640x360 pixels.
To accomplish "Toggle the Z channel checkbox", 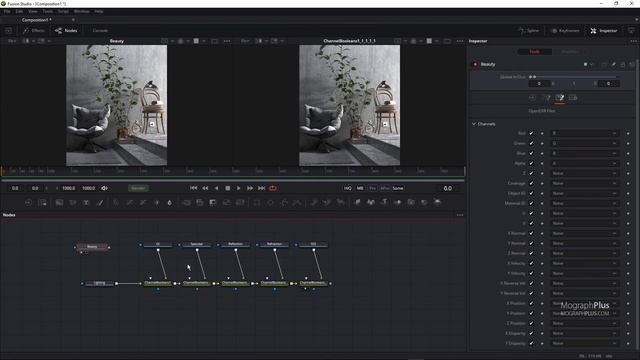I will click(531, 173).
